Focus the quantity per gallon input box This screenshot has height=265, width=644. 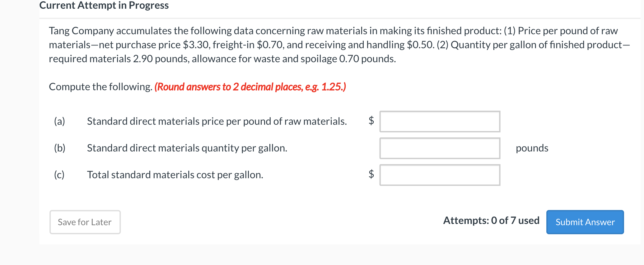pyautogui.click(x=440, y=148)
